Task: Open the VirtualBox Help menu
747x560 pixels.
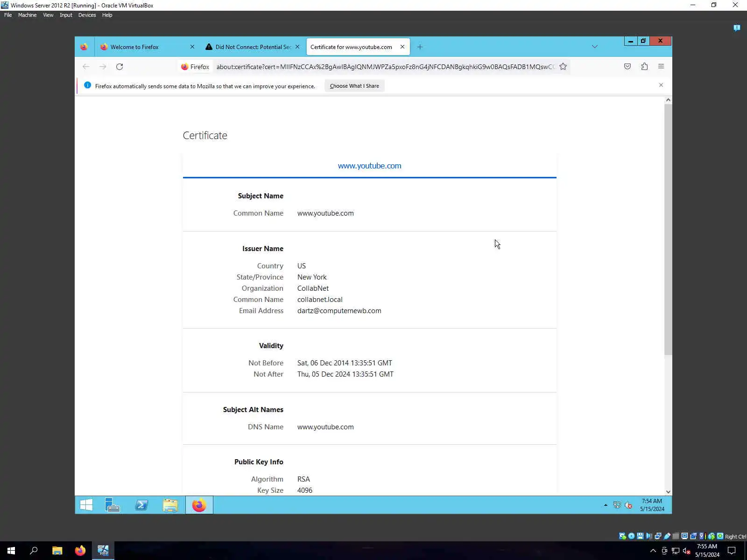Action: [107, 15]
